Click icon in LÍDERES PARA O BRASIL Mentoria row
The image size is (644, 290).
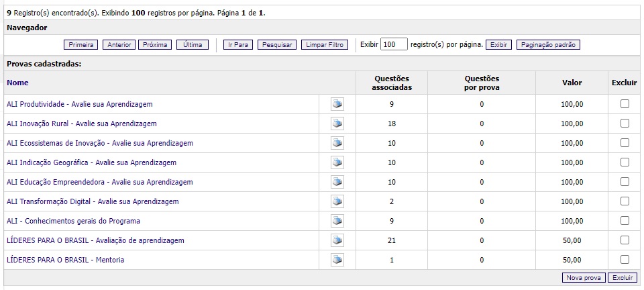click(337, 260)
